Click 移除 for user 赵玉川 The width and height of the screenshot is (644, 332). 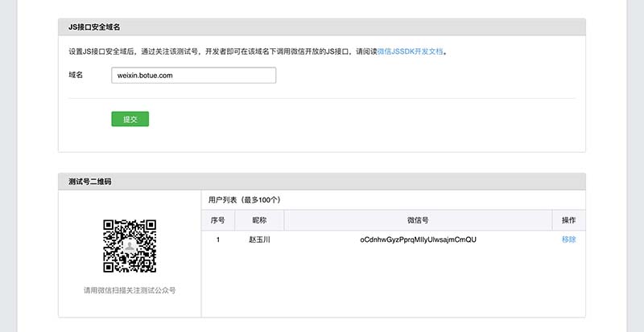point(569,240)
